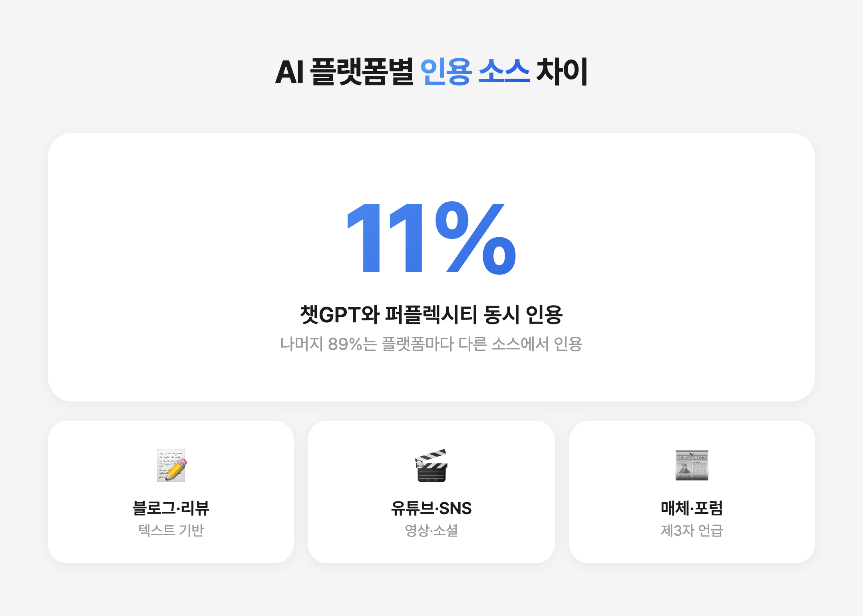The width and height of the screenshot is (863, 616).
Task: Click the memo pencil icon
Action: point(171,465)
